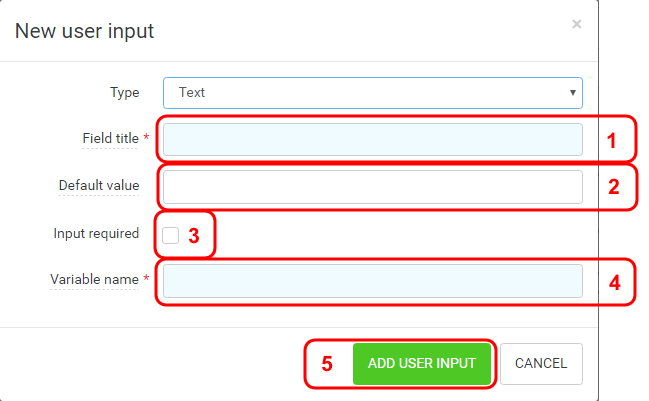Viewport: 649px width, 401px height.
Task: Enable the Input required checkbox
Action: coord(171,235)
